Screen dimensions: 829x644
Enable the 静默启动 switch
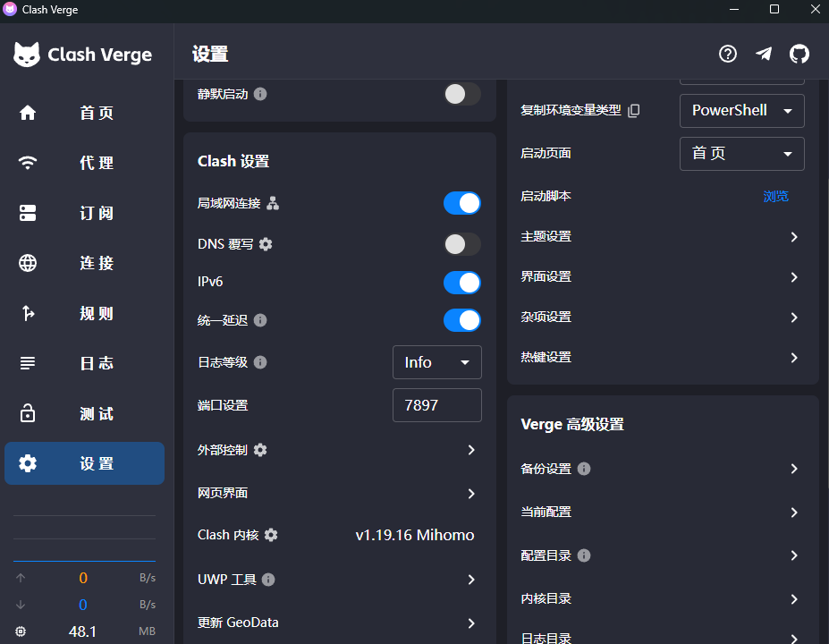pyautogui.click(x=462, y=94)
